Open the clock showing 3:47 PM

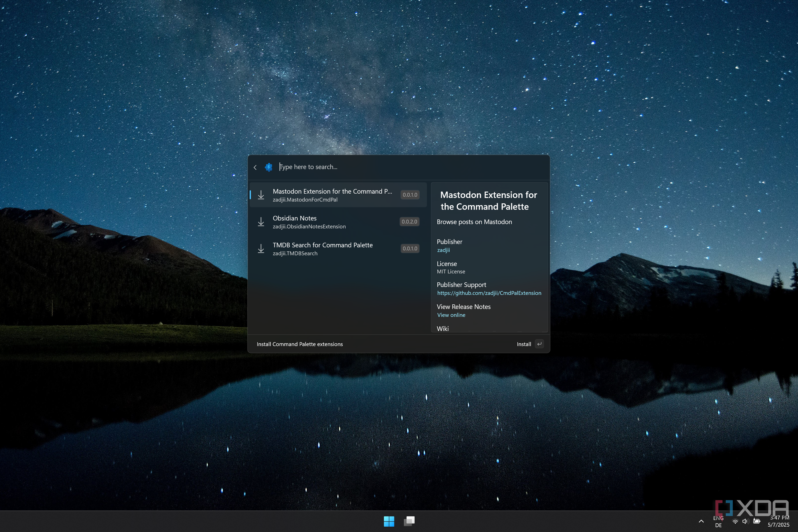coord(779,522)
